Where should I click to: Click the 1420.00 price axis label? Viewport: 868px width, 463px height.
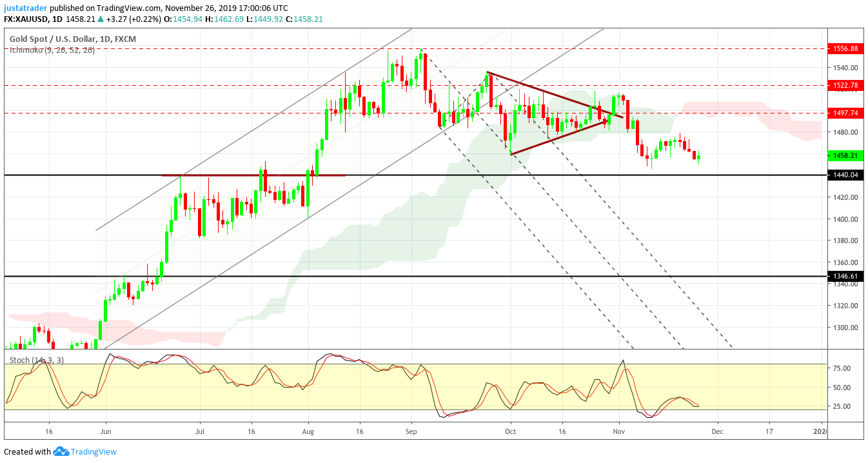(x=845, y=197)
